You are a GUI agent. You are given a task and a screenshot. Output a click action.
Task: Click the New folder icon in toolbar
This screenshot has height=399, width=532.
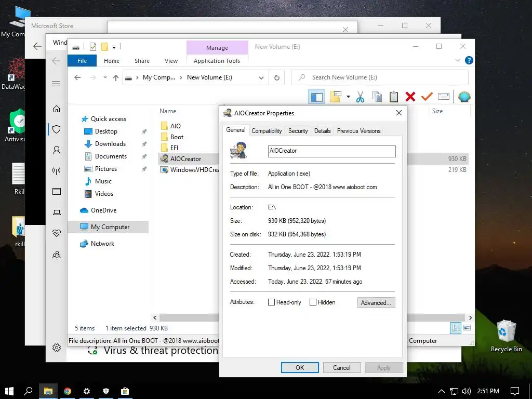(x=336, y=97)
